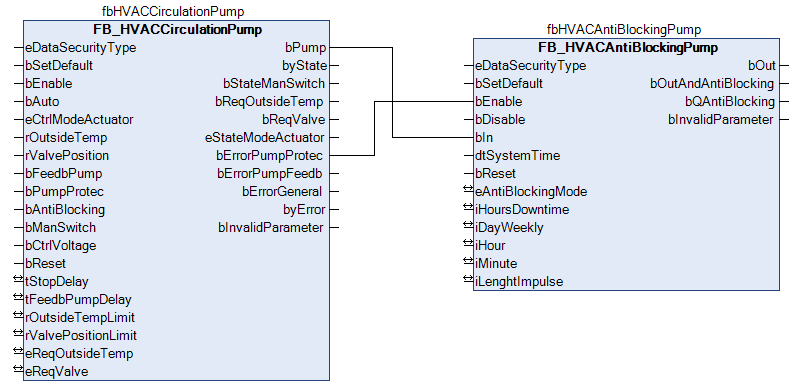The image size is (798, 386).
Task: Select bIn input pin label
Action: pos(484,137)
